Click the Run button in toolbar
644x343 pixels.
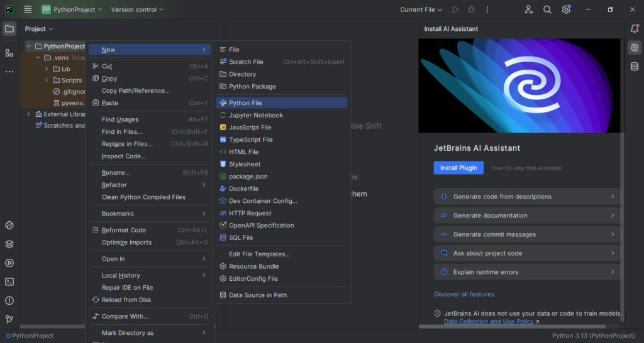[x=455, y=9]
